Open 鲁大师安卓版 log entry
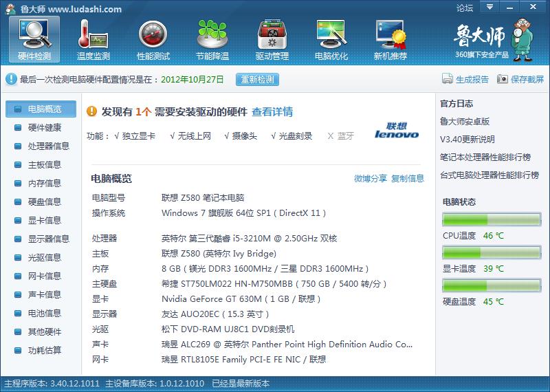The width and height of the screenshot is (550, 392). [465, 122]
